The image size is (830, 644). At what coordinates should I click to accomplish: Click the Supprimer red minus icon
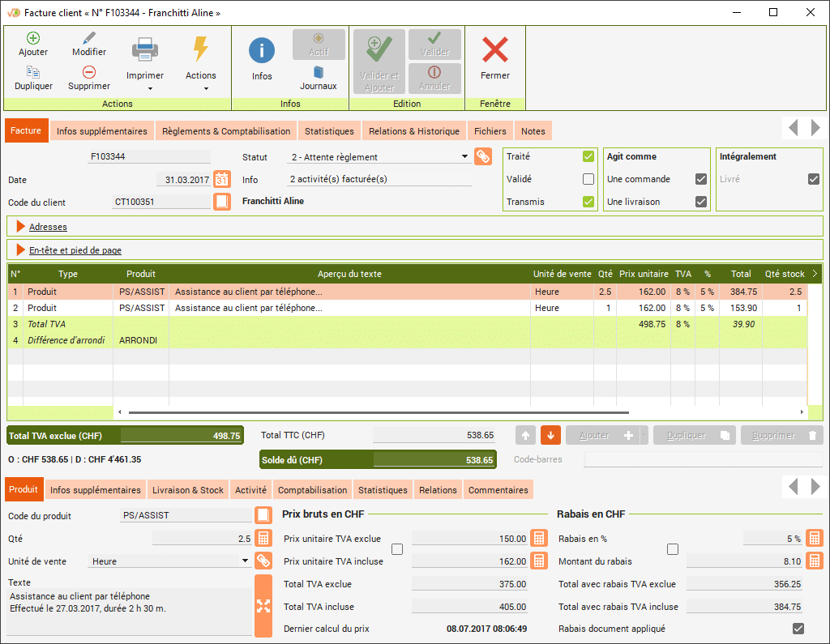click(x=89, y=72)
